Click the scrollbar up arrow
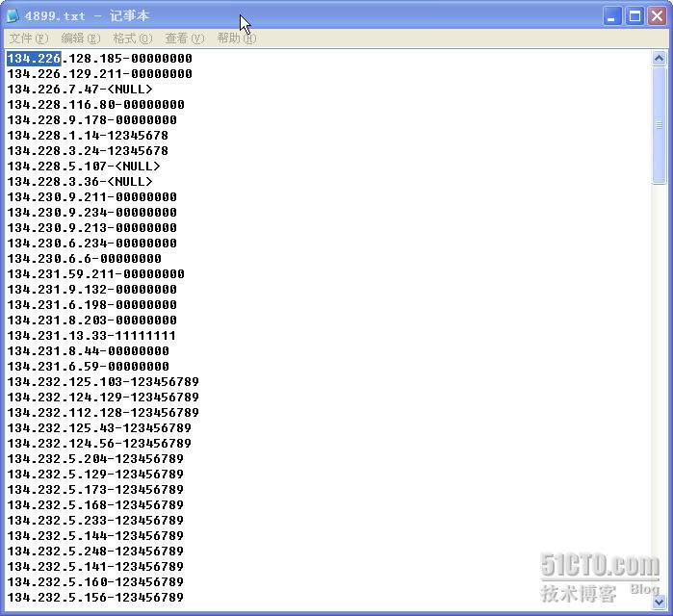 coord(659,58)
